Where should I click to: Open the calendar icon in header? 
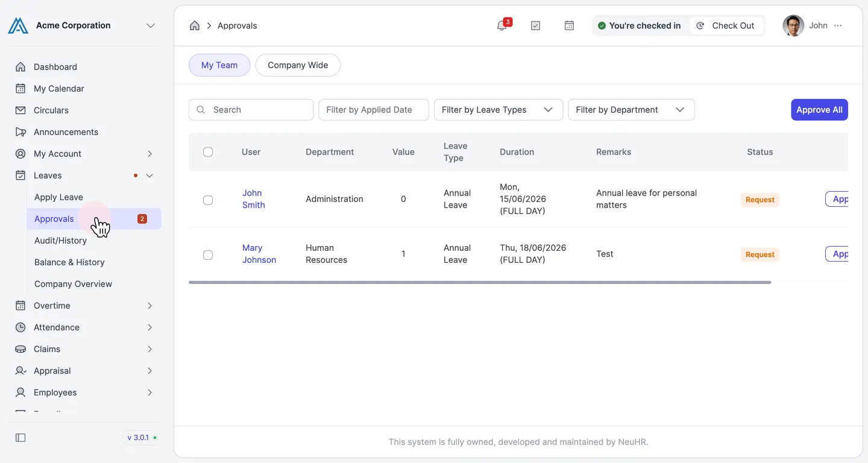(x=569, y=25)
